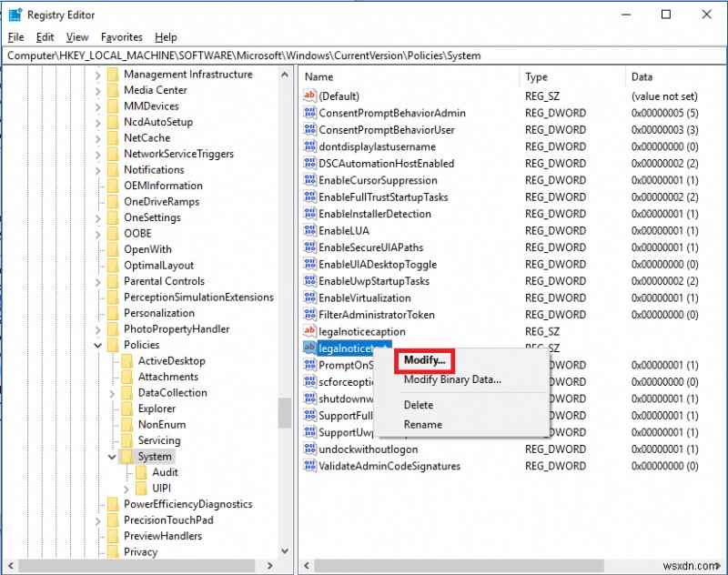Select Rename in the context menu
This screenshot has height=575, width=728.
click(x=421, y=425)
